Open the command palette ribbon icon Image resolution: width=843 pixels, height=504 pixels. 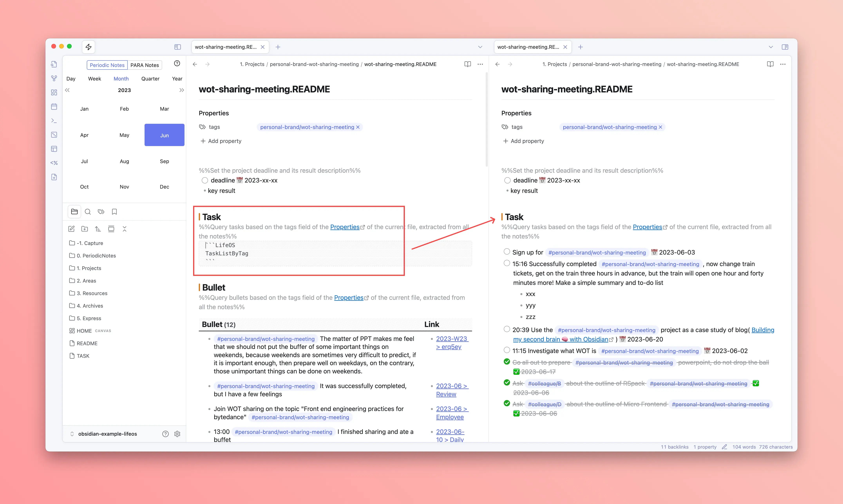(54, 121)
